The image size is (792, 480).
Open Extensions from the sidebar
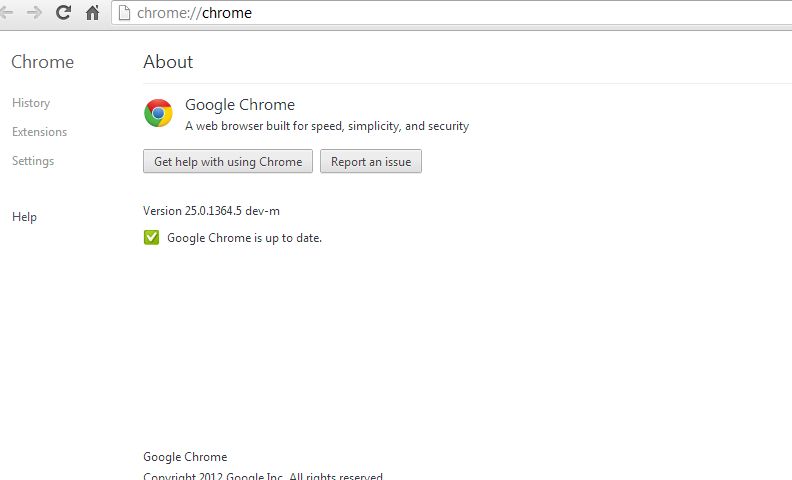(x=39, y=132)
